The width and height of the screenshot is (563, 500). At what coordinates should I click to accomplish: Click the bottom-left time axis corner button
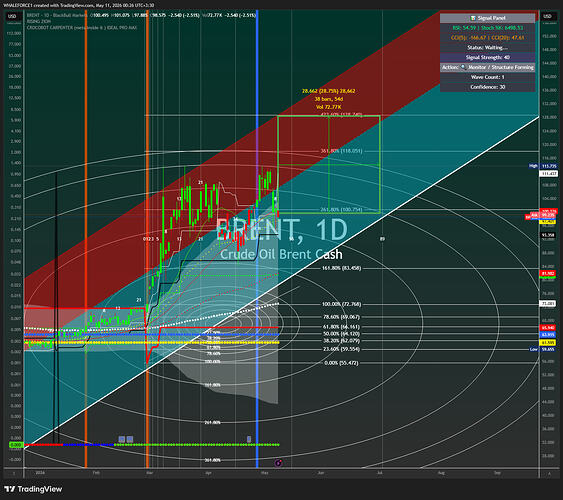14,473
